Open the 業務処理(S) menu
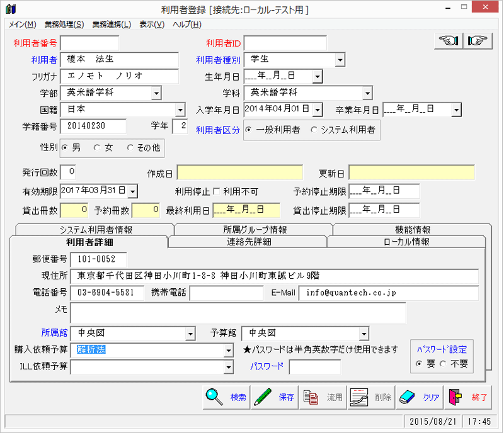Viewport: 504px width, 433px height. tap(64, 25)
